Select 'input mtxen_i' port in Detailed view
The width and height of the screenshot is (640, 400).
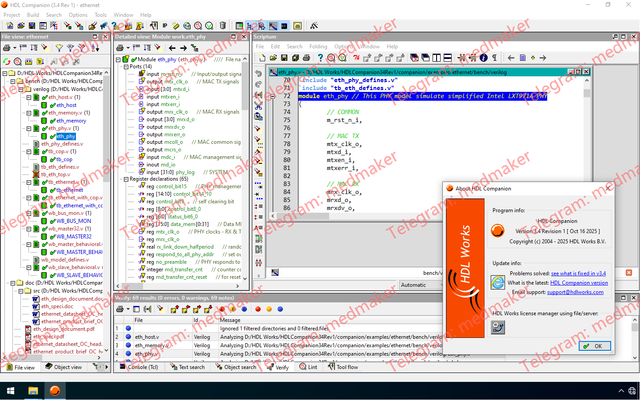click(x=163, y=97)
